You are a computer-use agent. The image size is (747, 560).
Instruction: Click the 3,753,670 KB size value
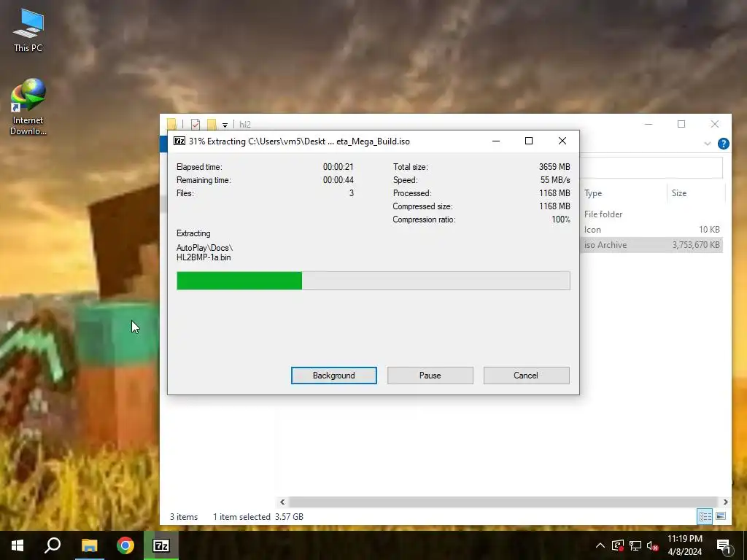click(x=696, y=245)
